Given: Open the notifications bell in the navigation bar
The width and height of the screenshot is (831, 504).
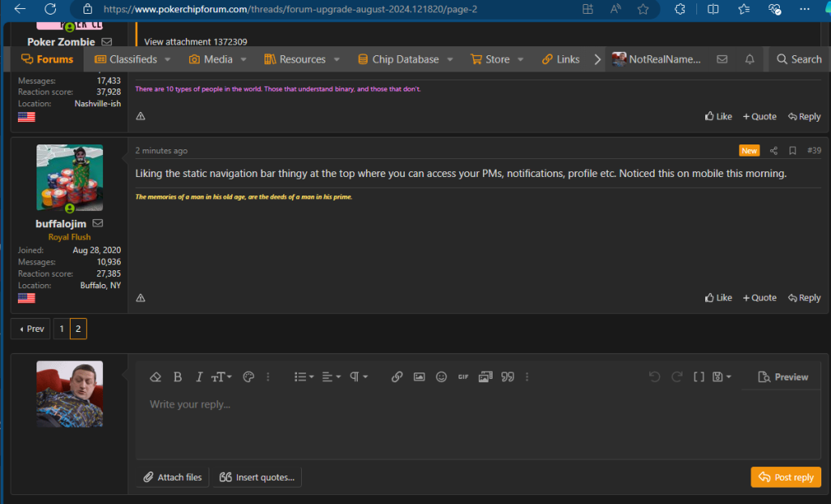Looking at the screenshot, I should coord(749,59).
